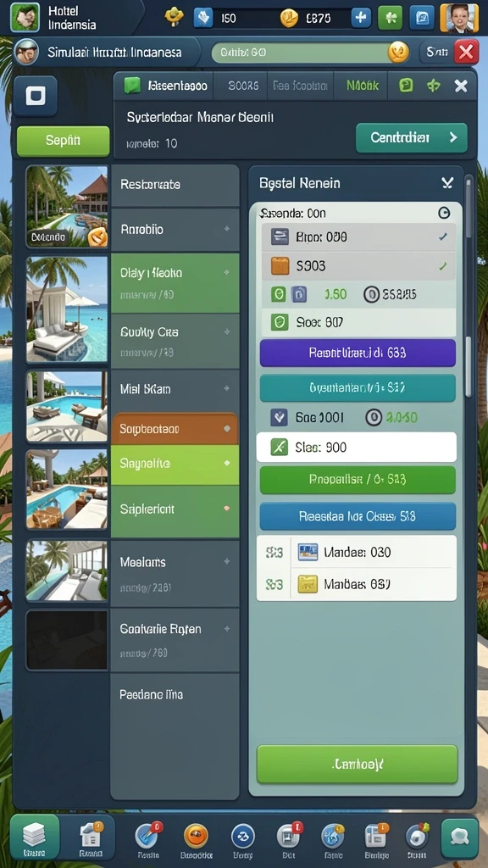Open the player avatar portrait at top right
Viewport: 488px width, 868px height.
point(458,18)
